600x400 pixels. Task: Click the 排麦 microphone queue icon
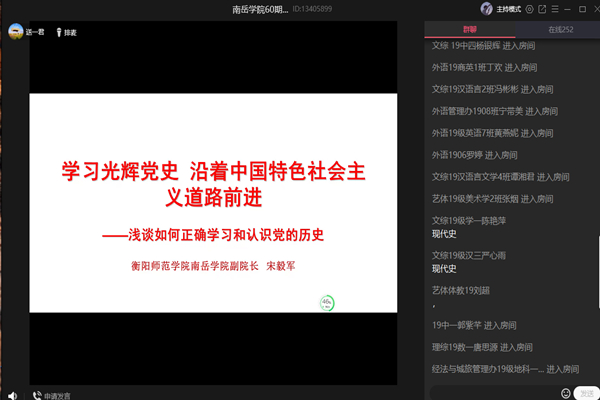[57, 32]
